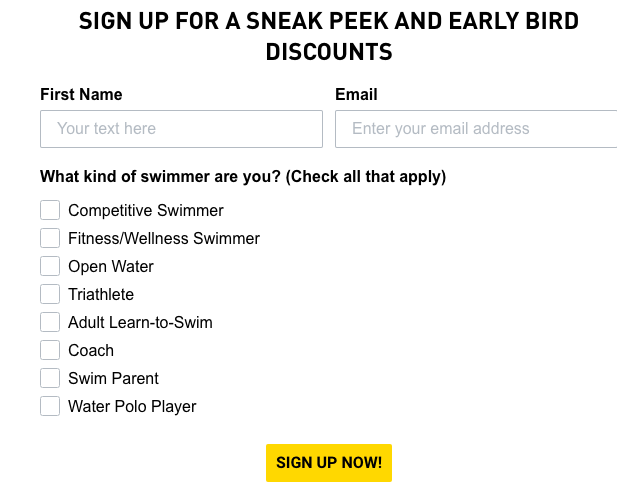
Task: Click the 'Fitness/Wellness Swimmer' label text
Action: 164,239
